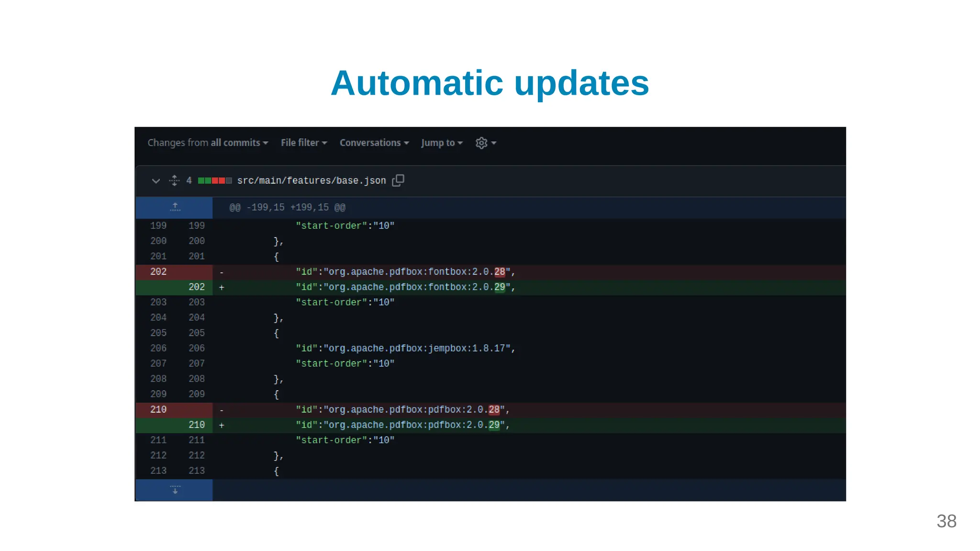980x551 pixels.
Task: Open the diff settings gear menu
Action: pyautogui.click(x=486, y=143)
